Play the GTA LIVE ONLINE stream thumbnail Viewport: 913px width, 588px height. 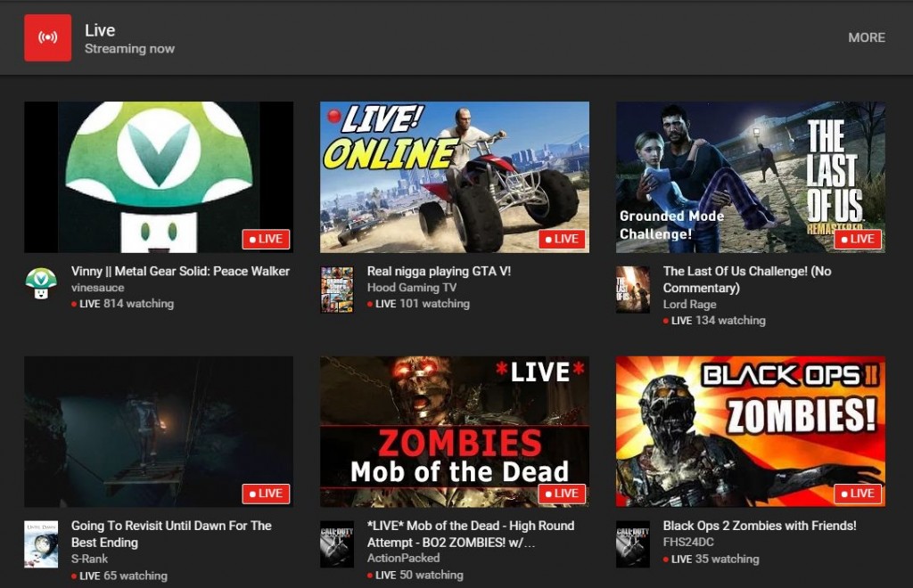[x=455, y=177]
